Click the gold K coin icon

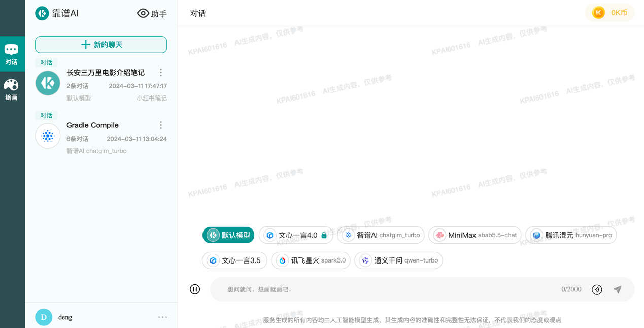point(598,13)
